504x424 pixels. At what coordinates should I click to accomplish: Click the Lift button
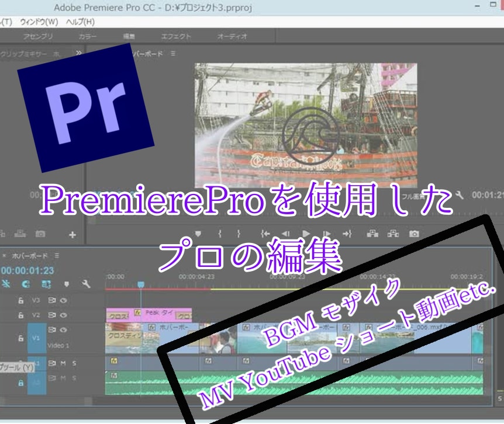pos(372,234)
